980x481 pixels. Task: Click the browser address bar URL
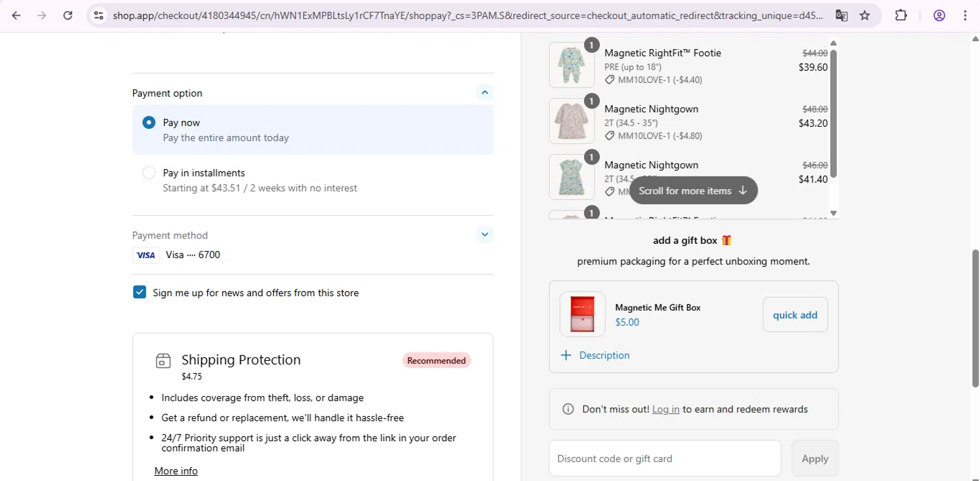(467, 16)
